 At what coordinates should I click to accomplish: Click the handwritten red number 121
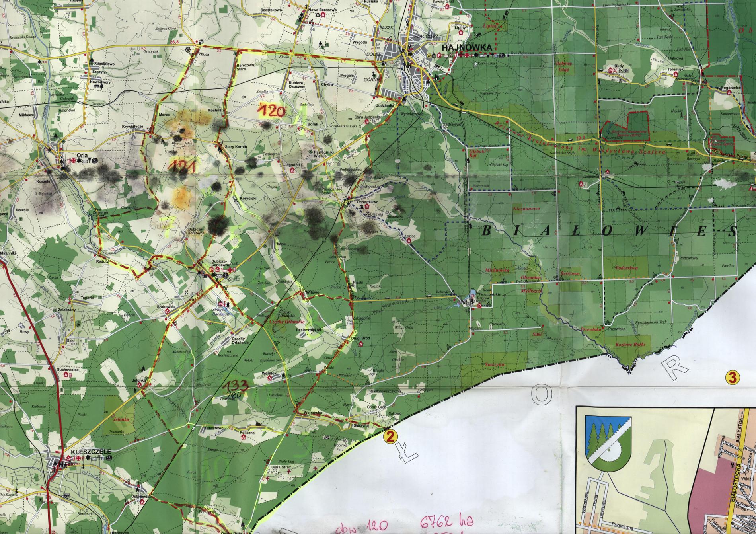182,165
